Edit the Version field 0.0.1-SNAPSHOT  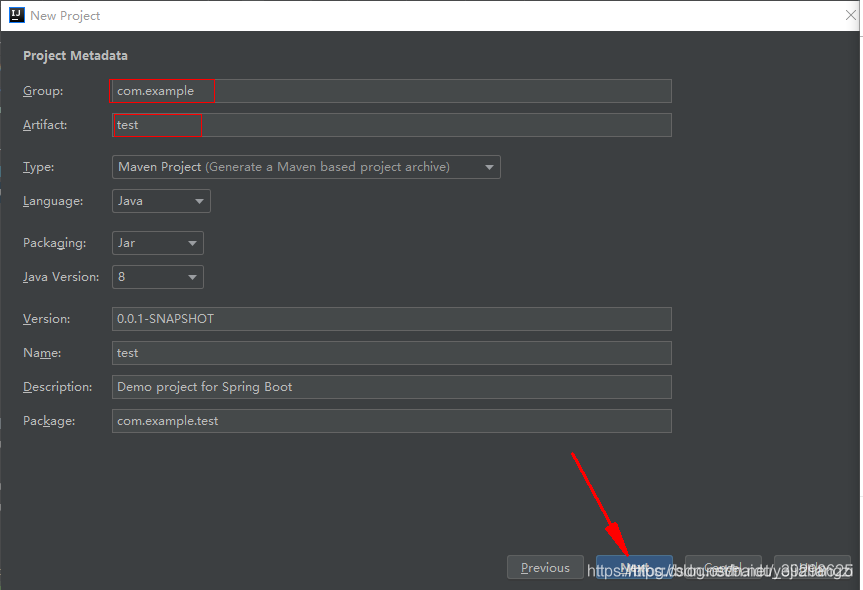(391, 319)
